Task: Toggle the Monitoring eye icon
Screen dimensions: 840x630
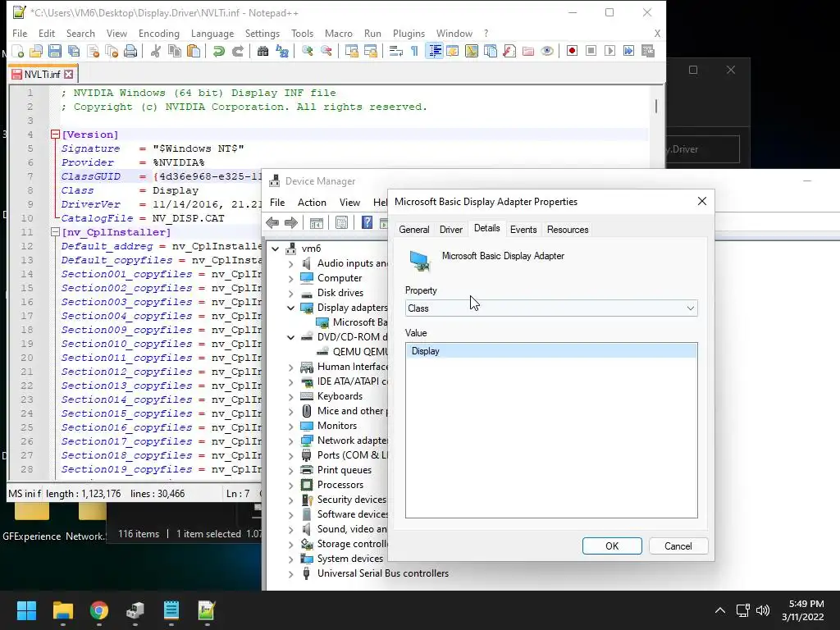Action: click(547, 51)
